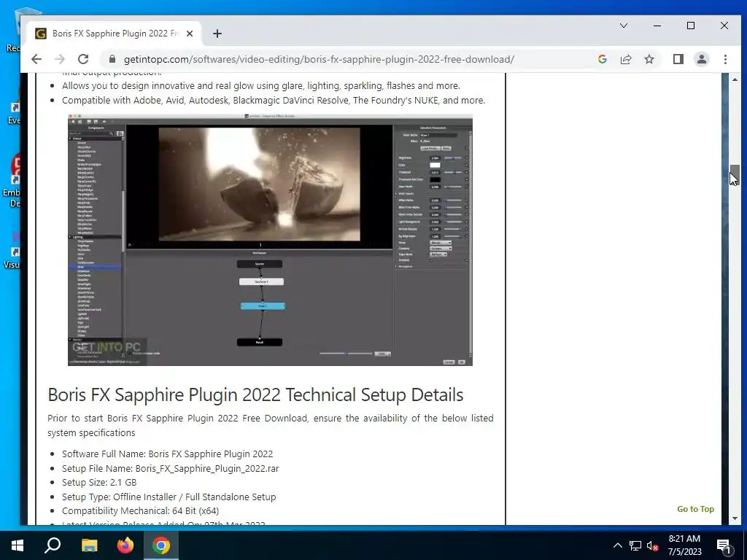Bookmark this page with star icon
This screenshot has width=747, height=560.
[649, 59]
